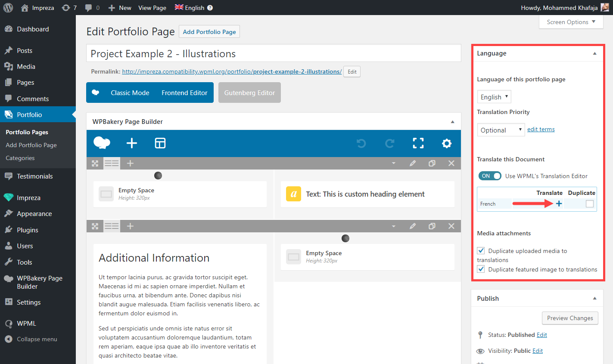Translate to French with plus icon
This screenshot has width=613, height=364.
(559, 204)
